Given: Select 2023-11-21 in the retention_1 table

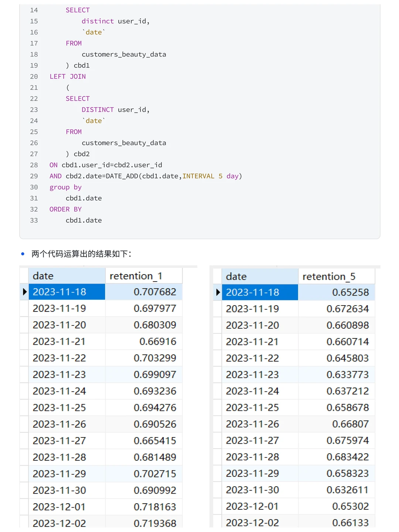Looking at the screenshot, I should pos(67,341).
